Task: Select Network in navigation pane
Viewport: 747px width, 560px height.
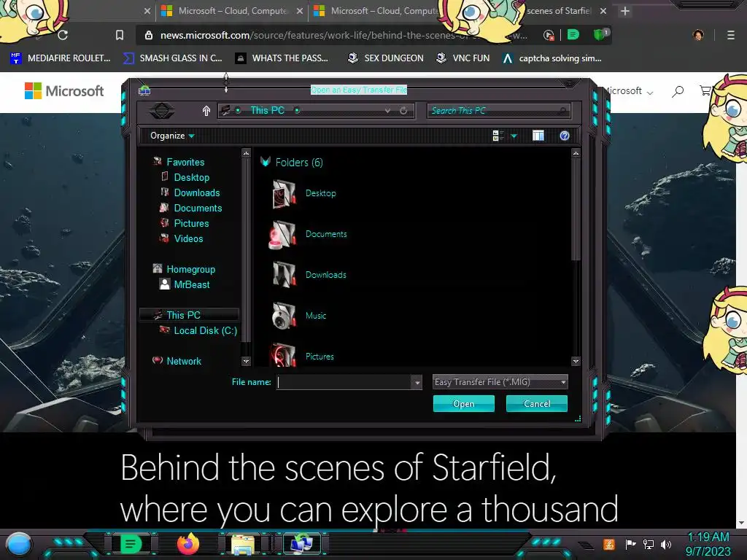Action: [x=184, y=360]
